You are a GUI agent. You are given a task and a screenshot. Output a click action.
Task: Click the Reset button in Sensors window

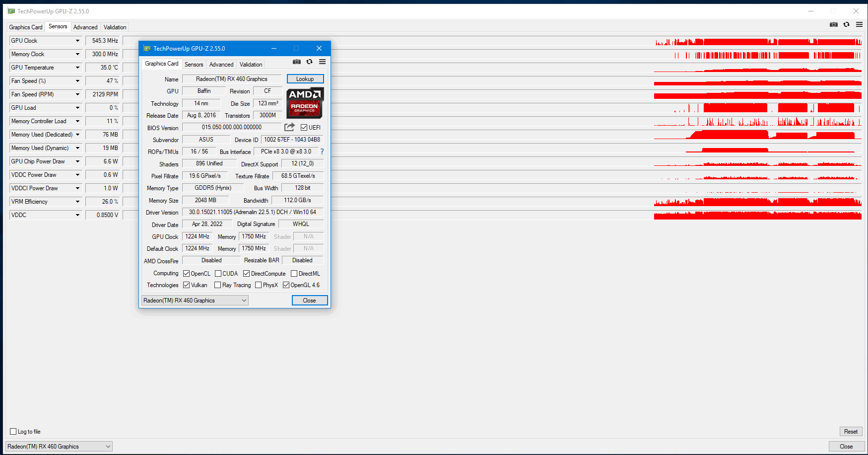(x=851, y=432)
